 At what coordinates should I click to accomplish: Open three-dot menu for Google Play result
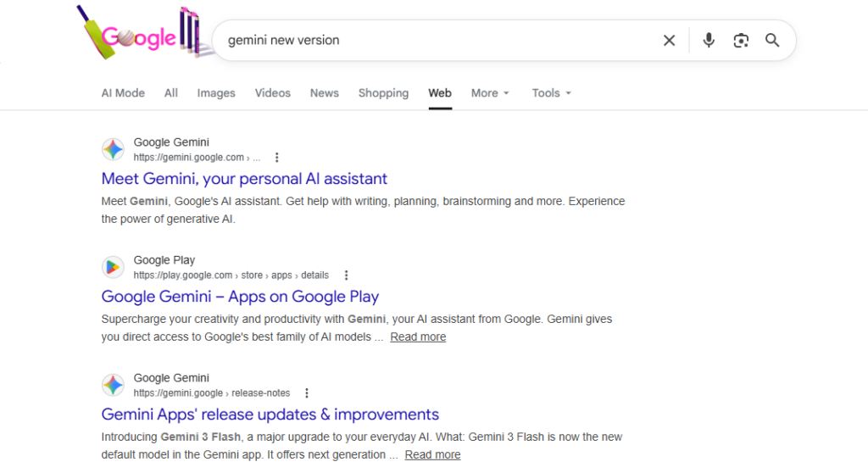pos(346,275)
